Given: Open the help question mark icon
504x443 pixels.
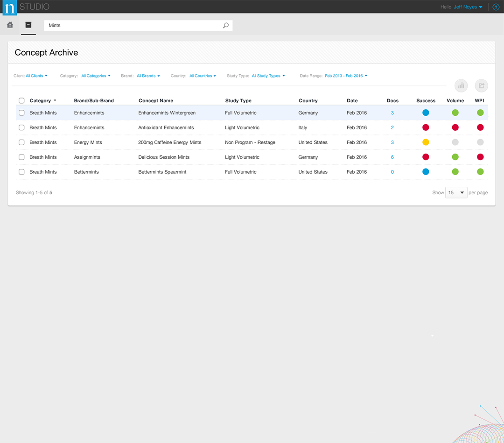Looking at the screenshot, I should (x=496, y=7).
